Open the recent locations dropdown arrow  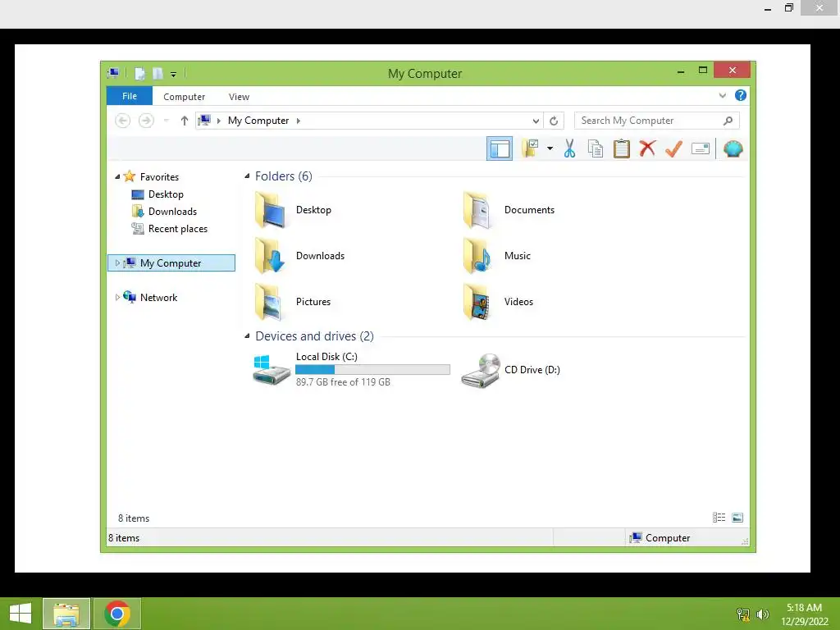coord(166,121)
